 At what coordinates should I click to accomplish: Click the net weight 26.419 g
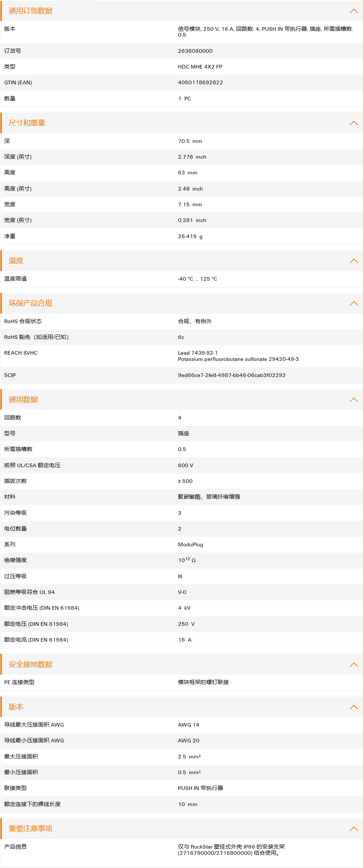[190, 236]
